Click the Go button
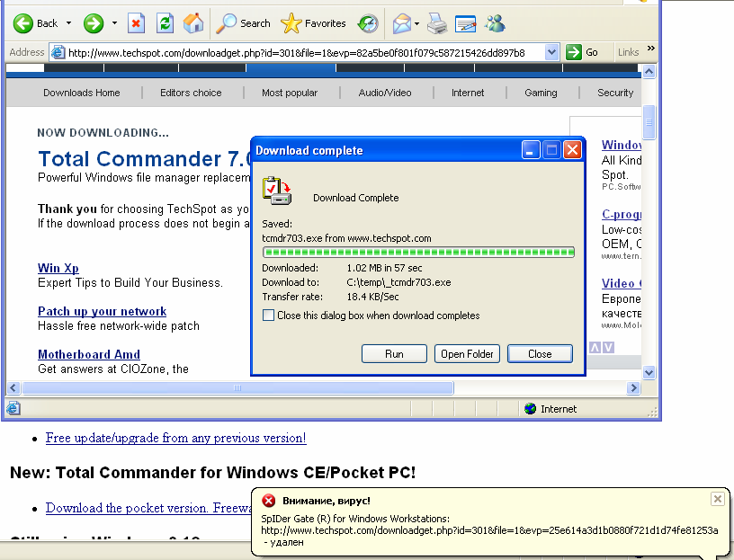The height and width of the screenshot is (560, 734). coord(582,52)
